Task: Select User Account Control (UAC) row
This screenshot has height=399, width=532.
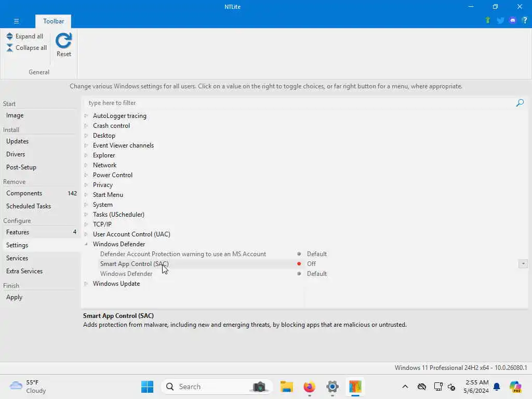Action: click(x=131, y=234)
